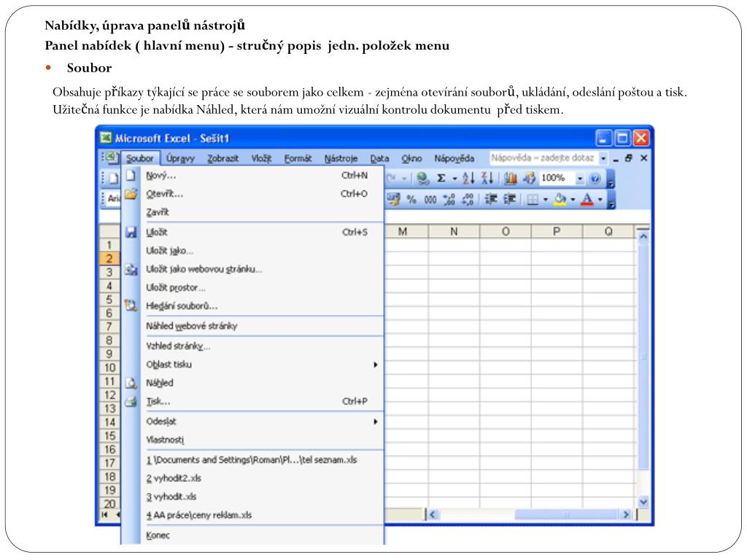Open recent file ceny reklam.xls
747x560 pixels.
253,516
